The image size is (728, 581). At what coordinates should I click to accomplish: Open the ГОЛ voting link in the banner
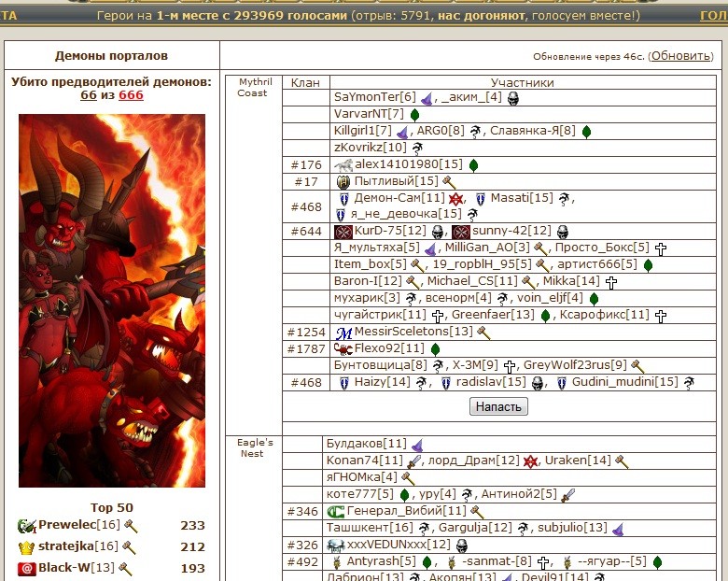714,16
